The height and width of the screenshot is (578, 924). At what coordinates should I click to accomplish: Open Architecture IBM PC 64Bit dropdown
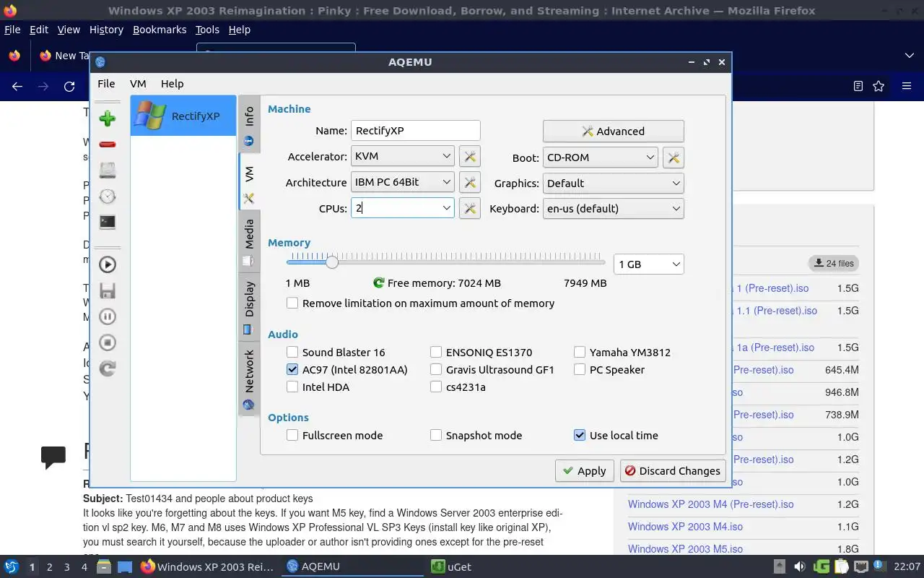click(x=403, y=182)
